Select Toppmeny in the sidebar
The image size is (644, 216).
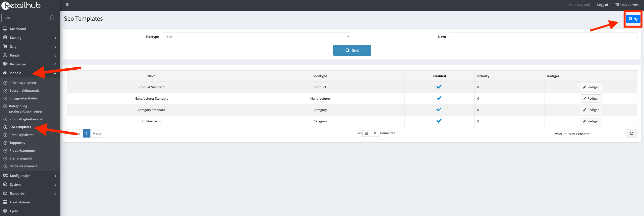click(17, 143)
